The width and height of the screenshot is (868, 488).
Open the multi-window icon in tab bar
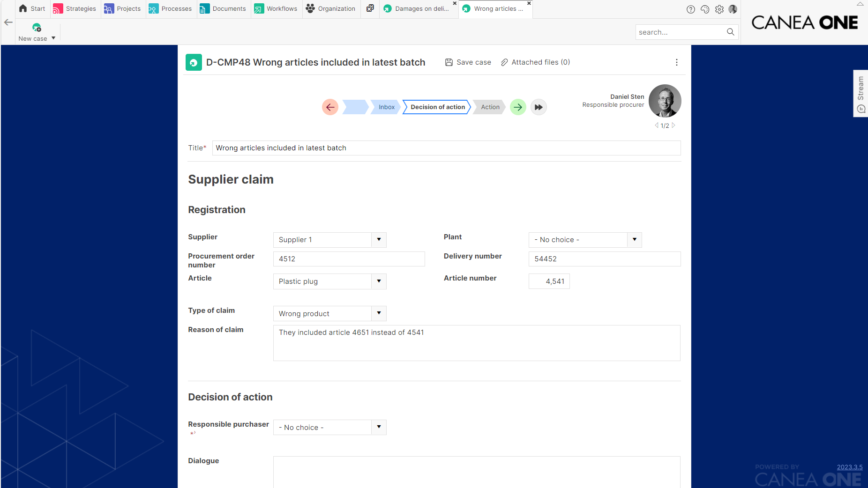point(370,8)
